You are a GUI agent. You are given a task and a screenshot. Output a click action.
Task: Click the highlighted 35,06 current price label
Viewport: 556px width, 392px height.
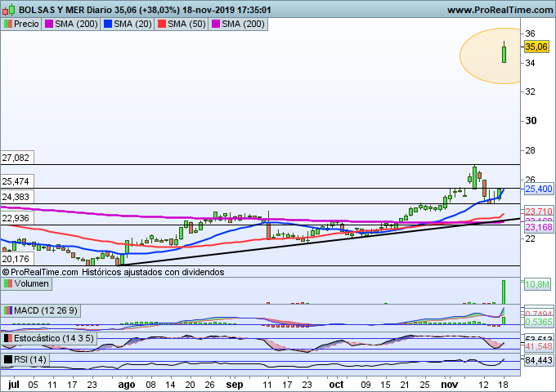pos(536,47)
